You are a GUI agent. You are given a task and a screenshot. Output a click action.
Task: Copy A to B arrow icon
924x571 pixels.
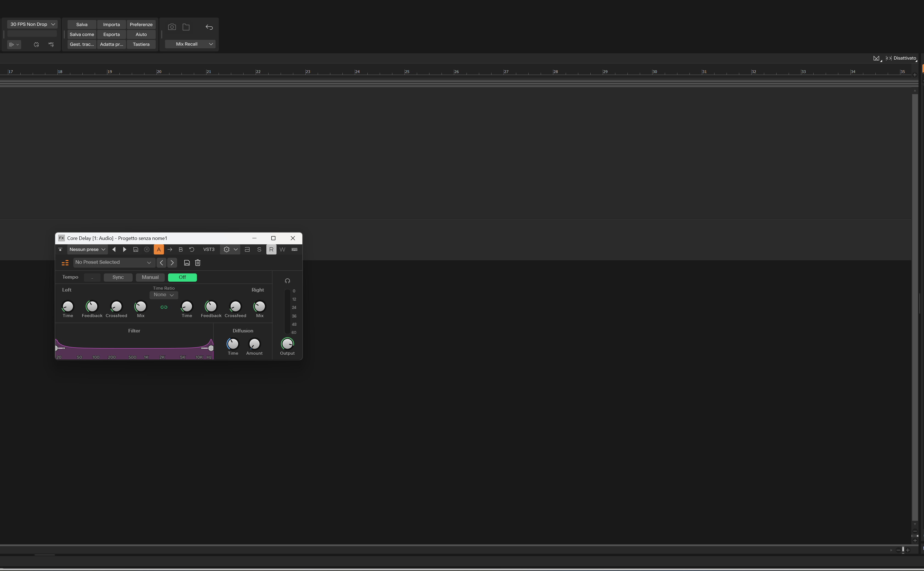click(170, 250)
